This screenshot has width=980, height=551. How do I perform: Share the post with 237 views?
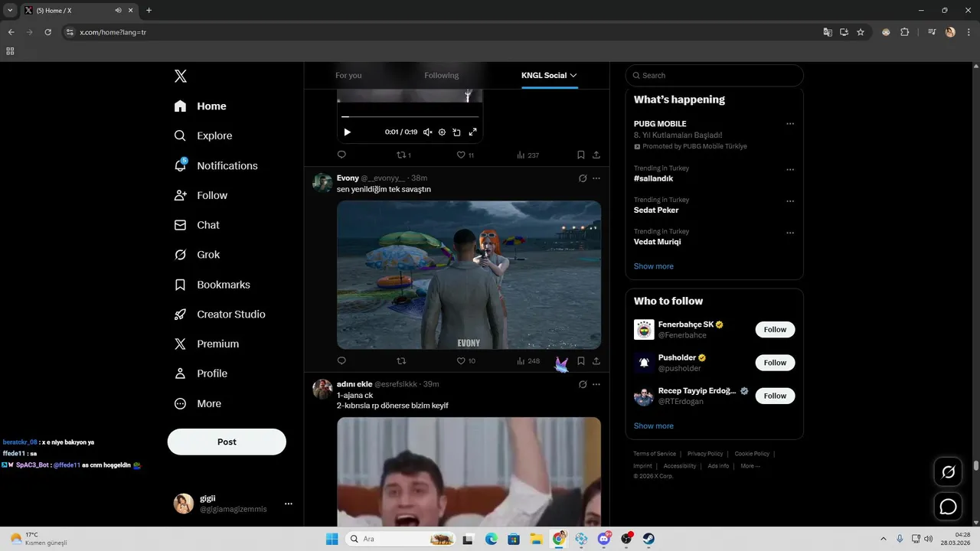coord(596,155)
